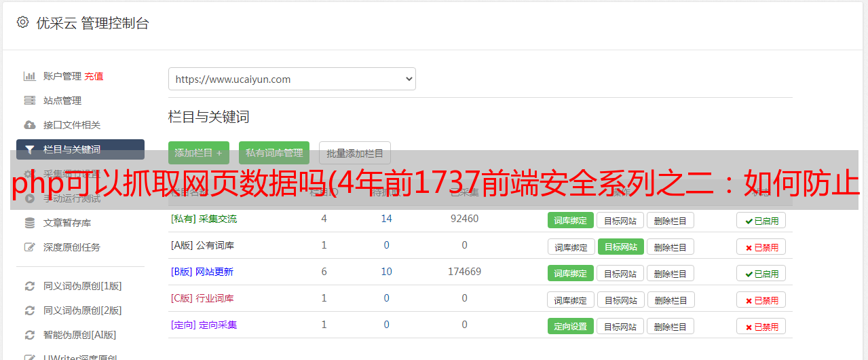The image size is (868, 360).
Task: Click the refresh icon for 智能伪原创[AI版]
Action: pos(30,335)
